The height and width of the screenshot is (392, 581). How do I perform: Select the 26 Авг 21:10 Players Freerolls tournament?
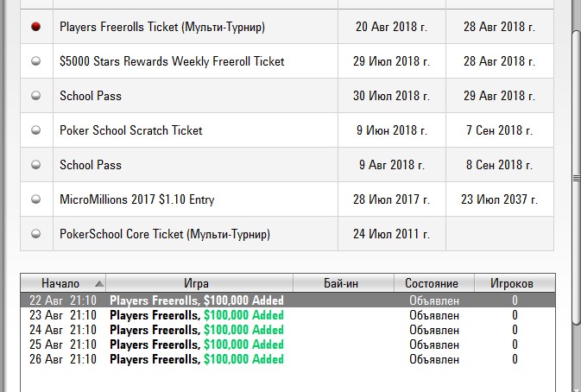pyautogui.click(x=287, y=359)
